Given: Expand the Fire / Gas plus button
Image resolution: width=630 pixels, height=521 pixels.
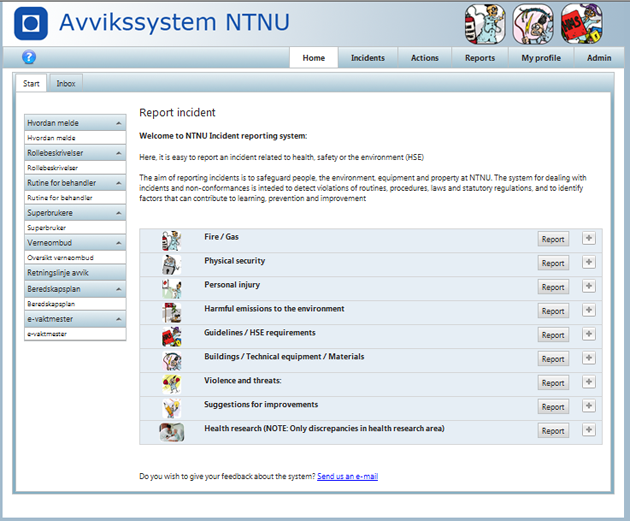Looking at the screenshot, I should click(589, 238).
